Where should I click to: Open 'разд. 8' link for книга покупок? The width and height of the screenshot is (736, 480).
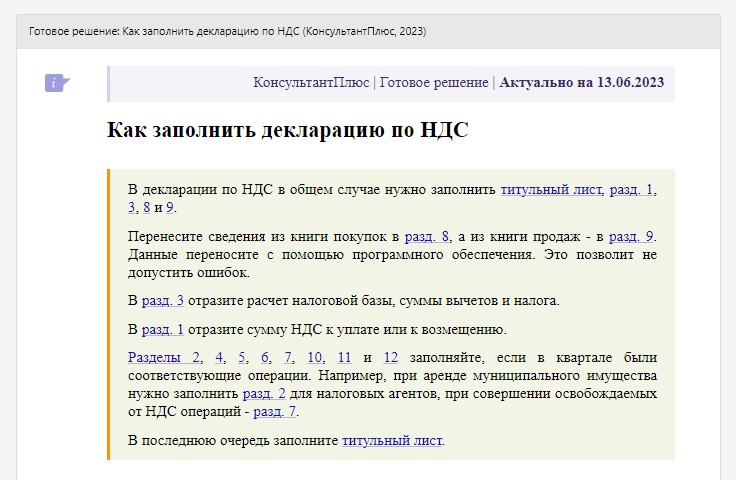[x=427, y=237]
